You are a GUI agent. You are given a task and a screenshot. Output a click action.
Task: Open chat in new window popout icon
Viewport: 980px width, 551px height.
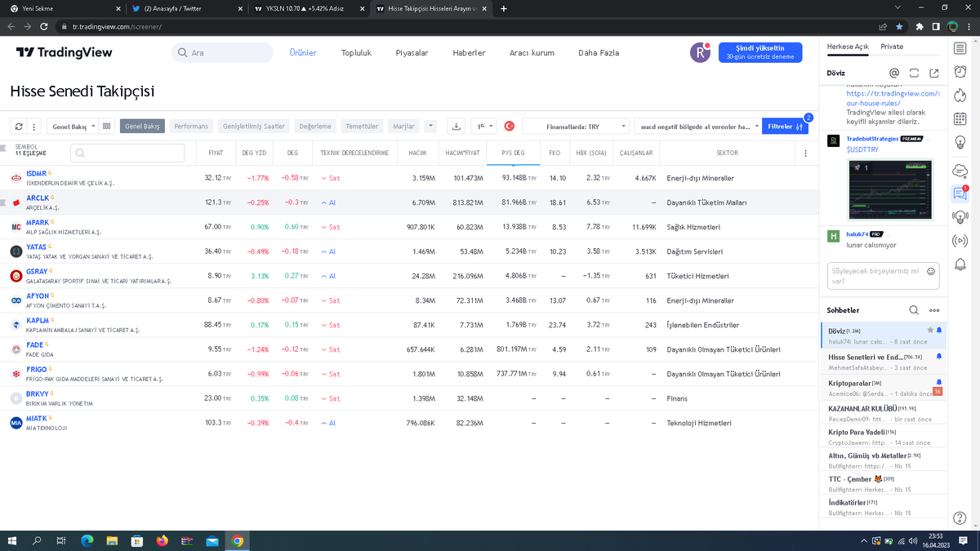[x=933, y=73]
